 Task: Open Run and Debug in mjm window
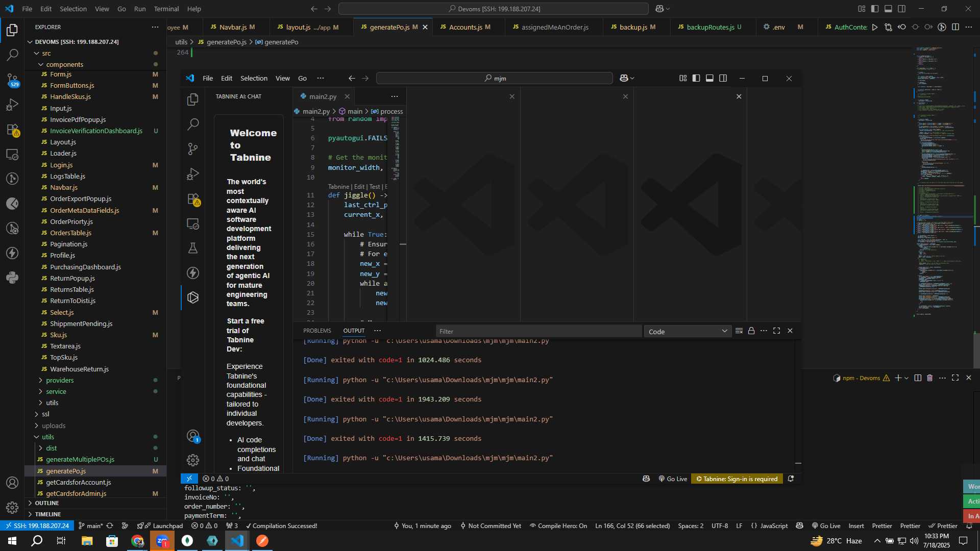point(193,174)
